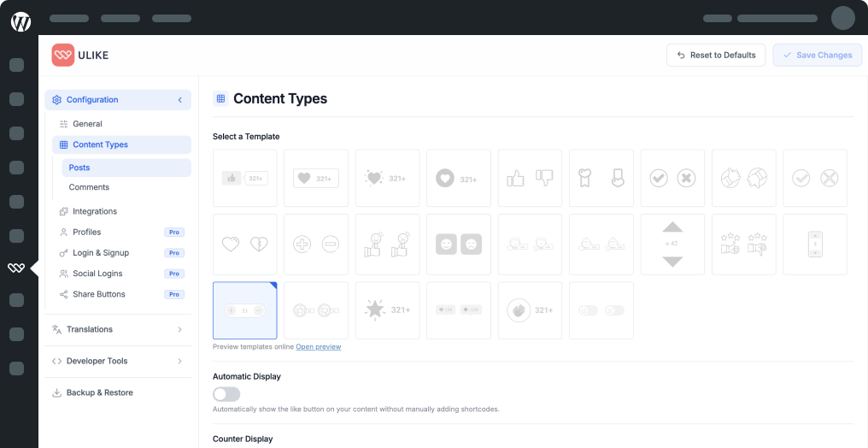Select star burst 321+ template

388,310
